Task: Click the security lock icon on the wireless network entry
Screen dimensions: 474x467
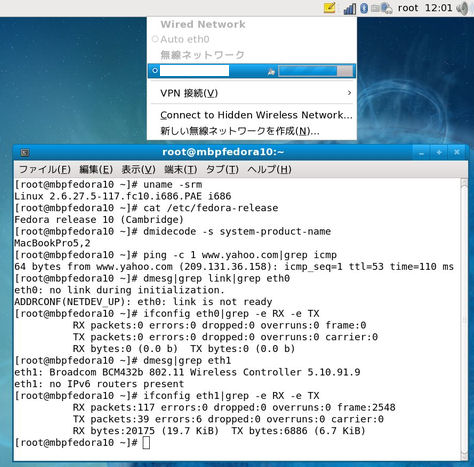Action: coord(271,72)
